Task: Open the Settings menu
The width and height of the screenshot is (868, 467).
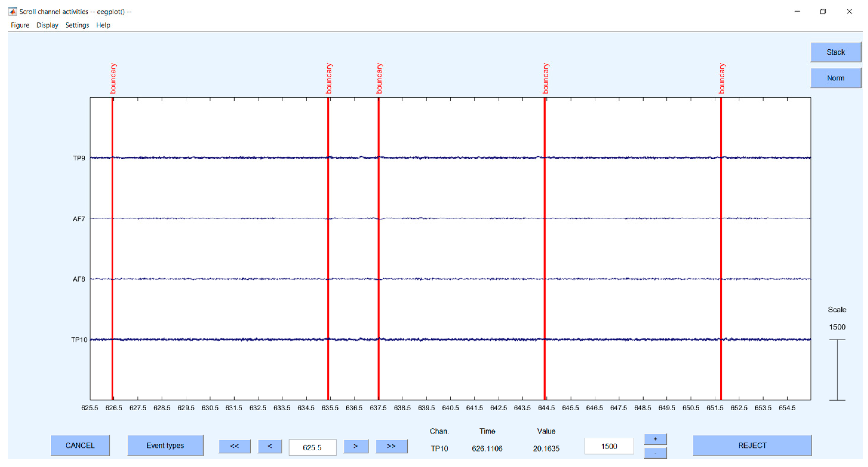Action: (x=77, y=25)
